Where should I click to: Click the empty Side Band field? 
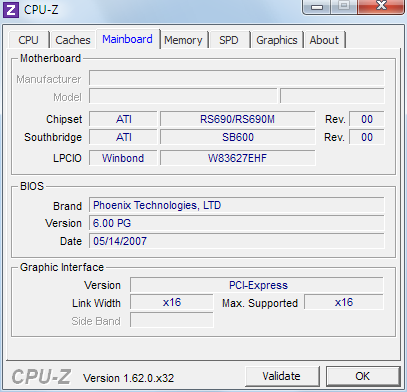172,320
